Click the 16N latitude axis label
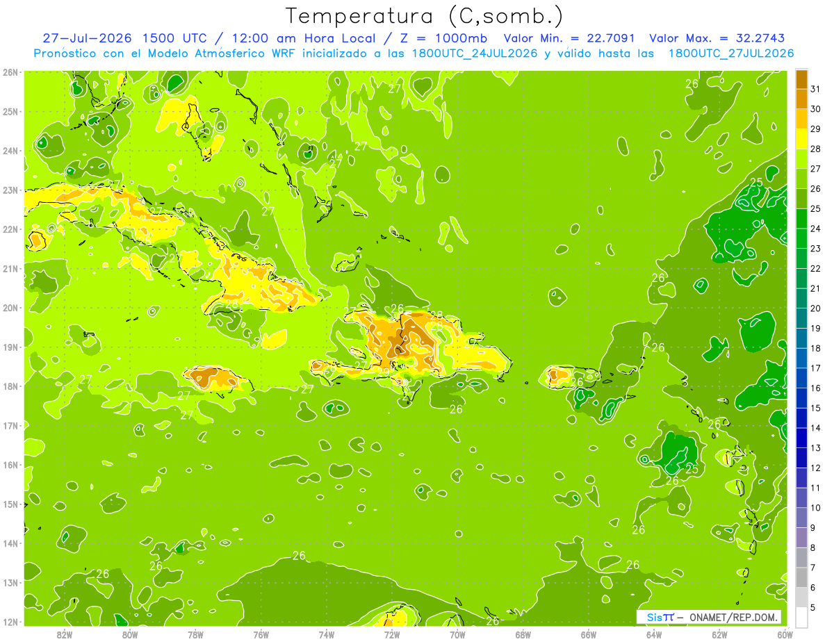 click(x=10, y=465)
